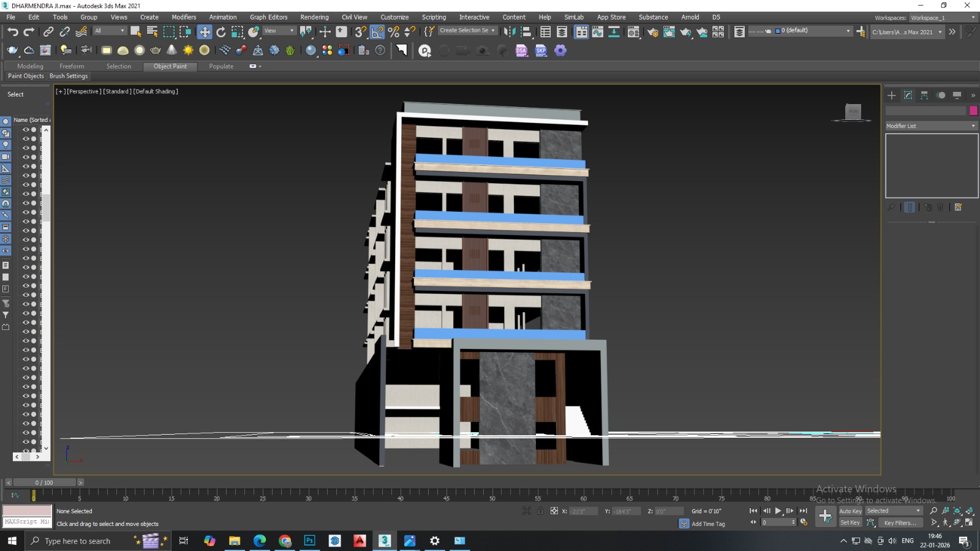Toggle the Angle Snap button
The width and height of the screenshot is (980, 551).
tap(377, 32)
